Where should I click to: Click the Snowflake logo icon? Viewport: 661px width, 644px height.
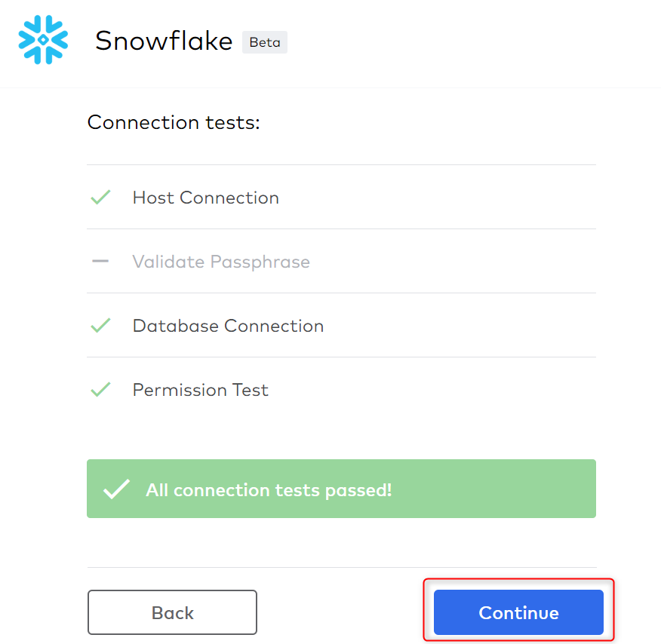click(x=43, y=40)
